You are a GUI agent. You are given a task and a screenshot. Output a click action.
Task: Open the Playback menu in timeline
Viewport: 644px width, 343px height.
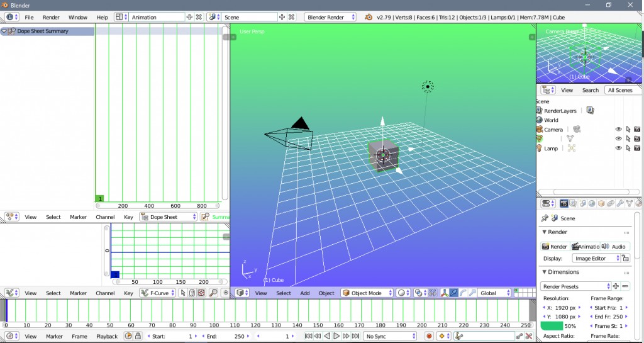107,336
